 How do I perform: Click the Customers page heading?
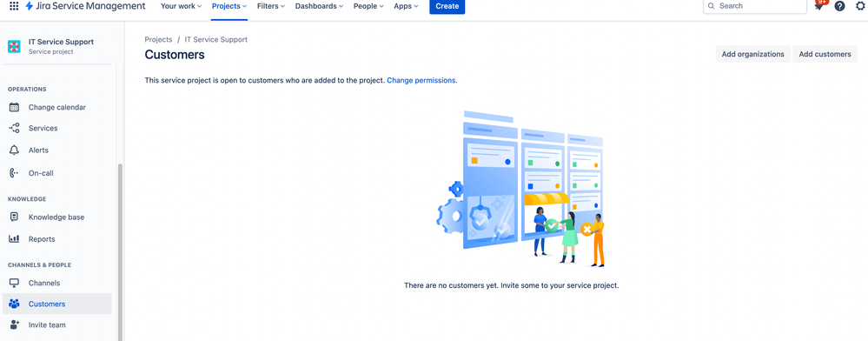(x=175, y=55)
